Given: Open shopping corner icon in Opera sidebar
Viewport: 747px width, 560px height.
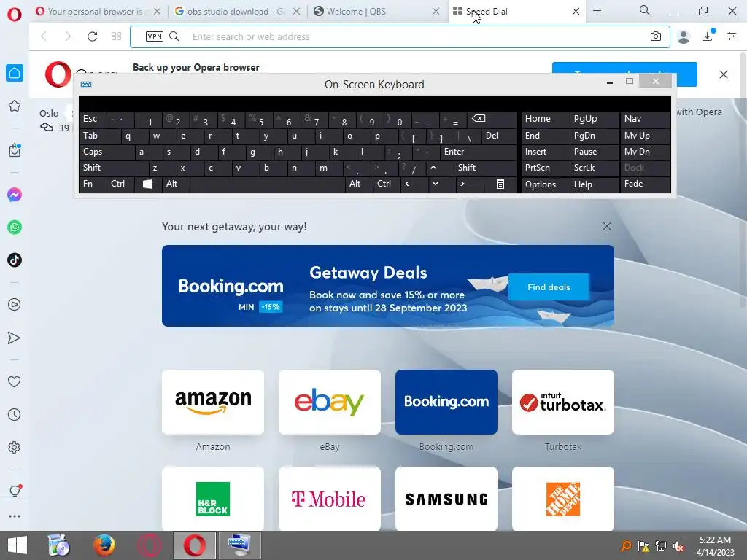Looking at the screenshot, I should coord(15,150).
